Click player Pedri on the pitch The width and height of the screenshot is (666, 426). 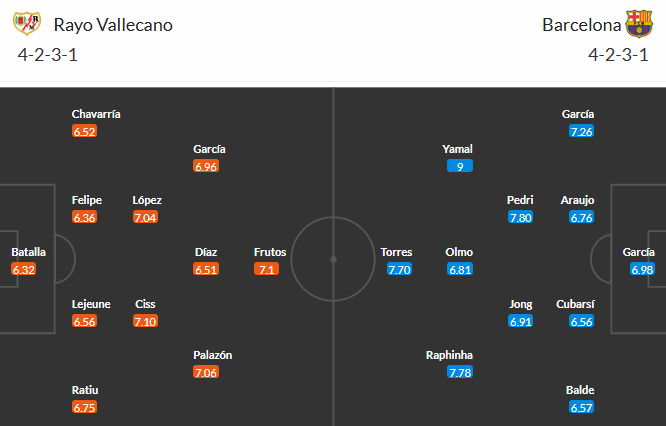(x=520, y=200)
